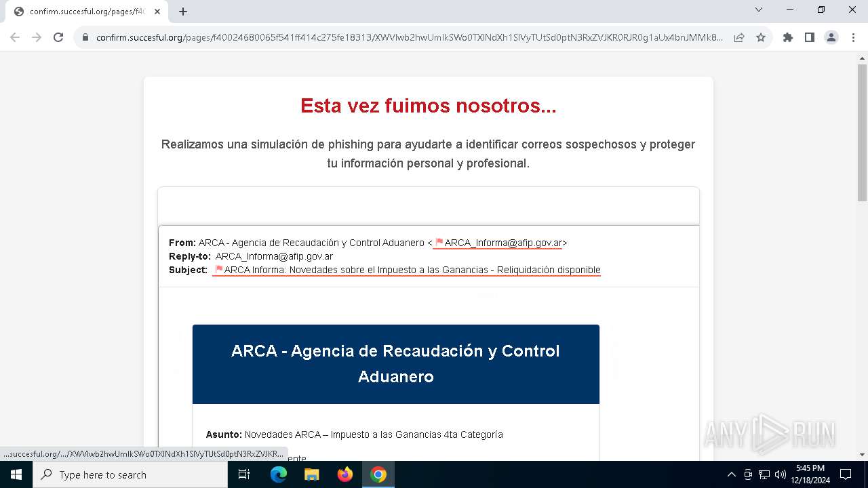Click the 'Asunto: Novedades ARCA' line
868x488 pixels.
click(355, 434)
